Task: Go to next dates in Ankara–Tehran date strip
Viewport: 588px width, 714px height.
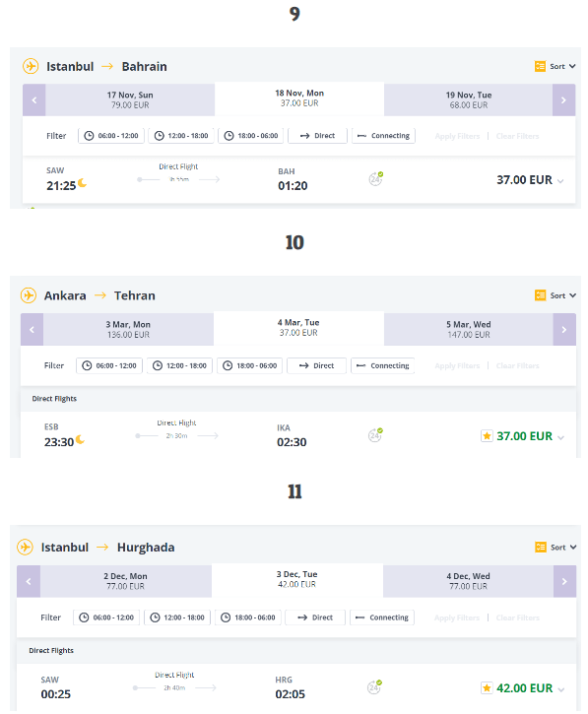Action: pyautogui.click(x=564, y=329)
